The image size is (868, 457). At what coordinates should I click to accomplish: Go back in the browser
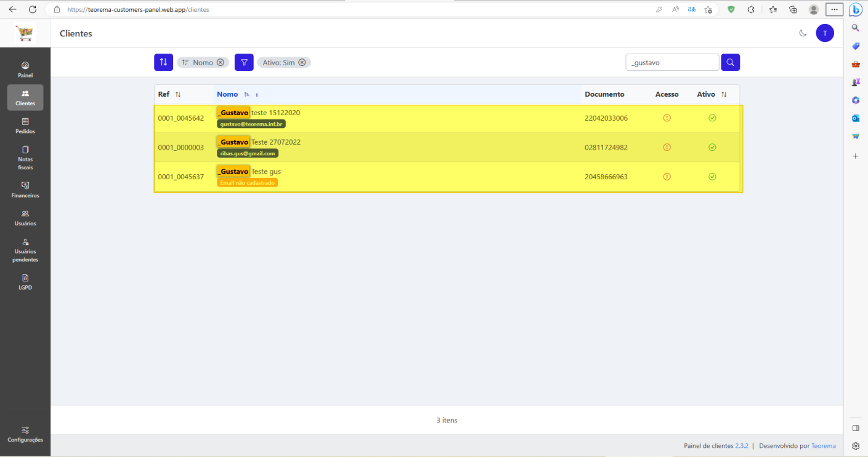pyautogui.click(x=13, y=9)
